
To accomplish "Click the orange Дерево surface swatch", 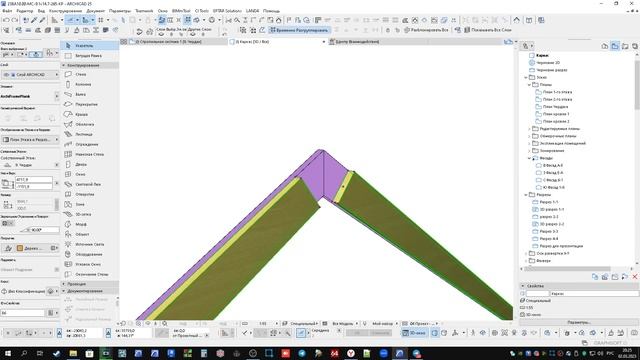I will tap(20, 248).
